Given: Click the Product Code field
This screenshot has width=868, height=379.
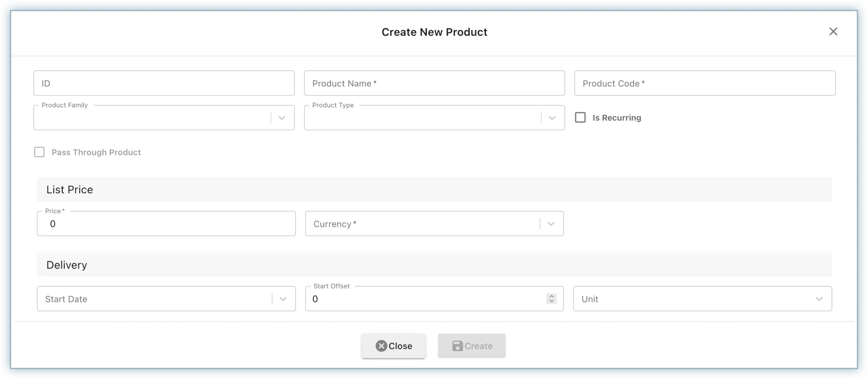Looking at the screenshot, I should click(705, 83).
